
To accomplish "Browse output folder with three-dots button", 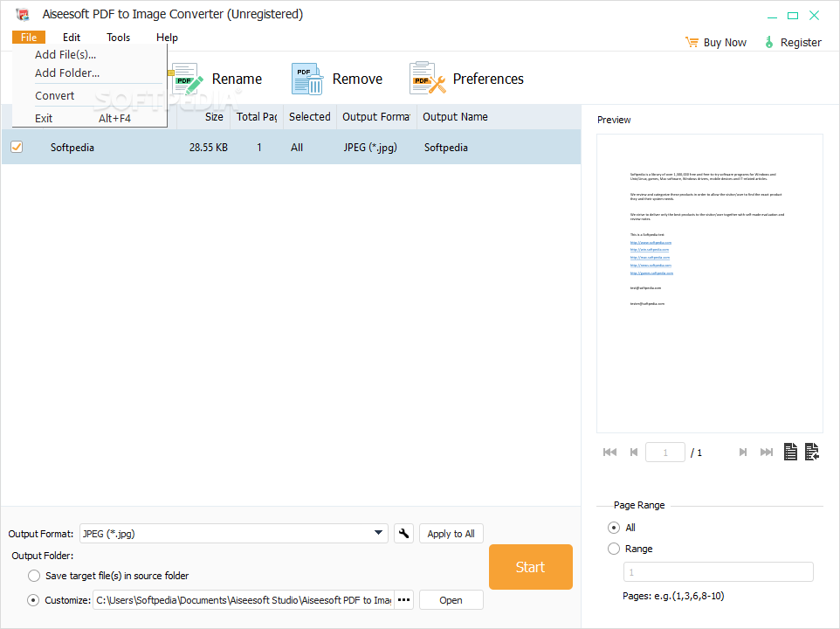I will tap(404, 600).
